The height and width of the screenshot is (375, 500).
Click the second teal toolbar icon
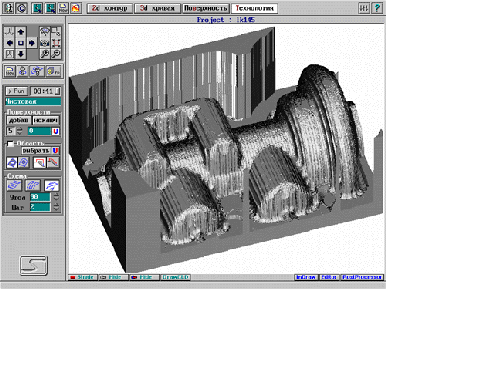[50, 8]
